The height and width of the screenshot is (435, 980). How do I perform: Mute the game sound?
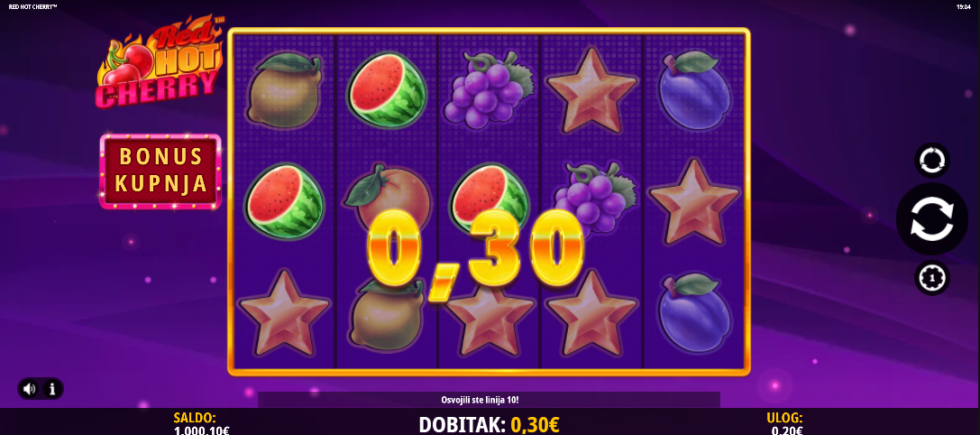(30, 389)
